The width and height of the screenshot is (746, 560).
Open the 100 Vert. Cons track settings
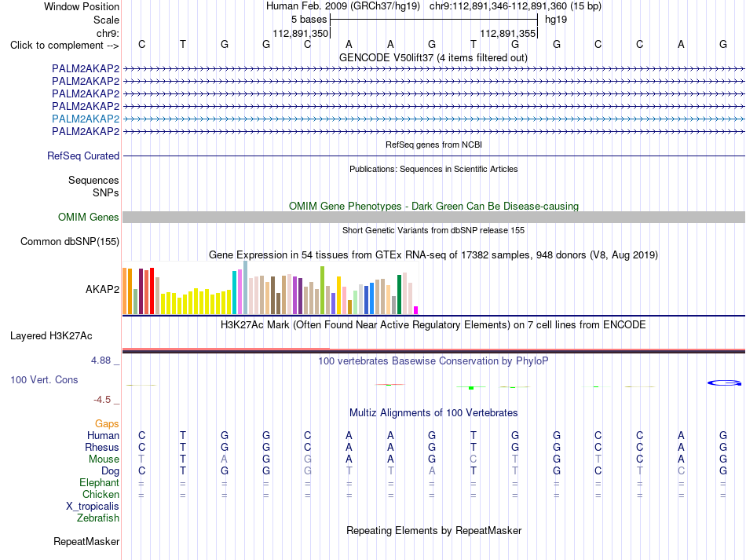click(44, 379)
